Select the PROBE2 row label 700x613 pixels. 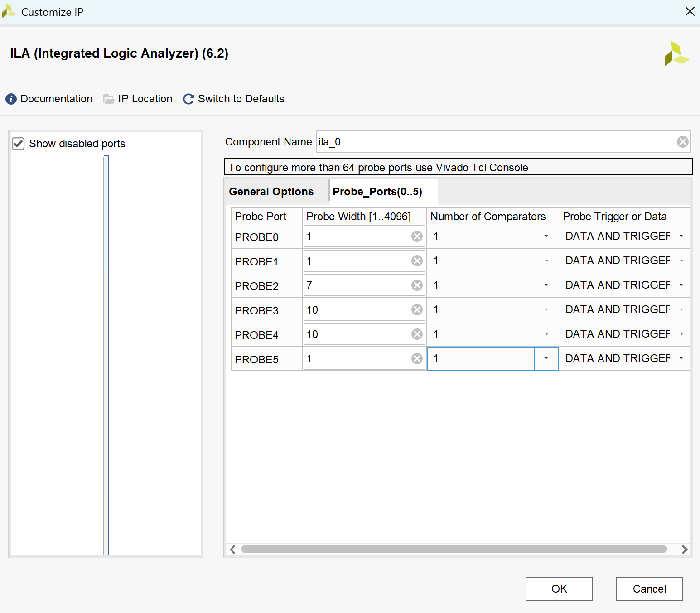(256, 286)
